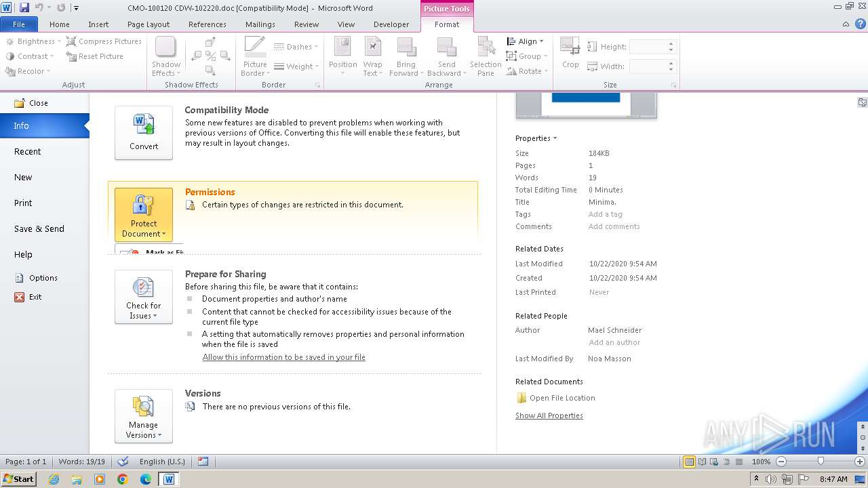
Task: Select New in the Backstage menu
Action: point(24,178)
